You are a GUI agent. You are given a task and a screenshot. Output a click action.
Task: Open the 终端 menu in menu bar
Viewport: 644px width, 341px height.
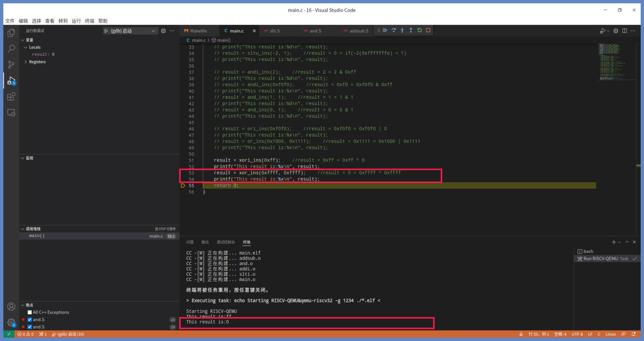[x=90, y=21]
